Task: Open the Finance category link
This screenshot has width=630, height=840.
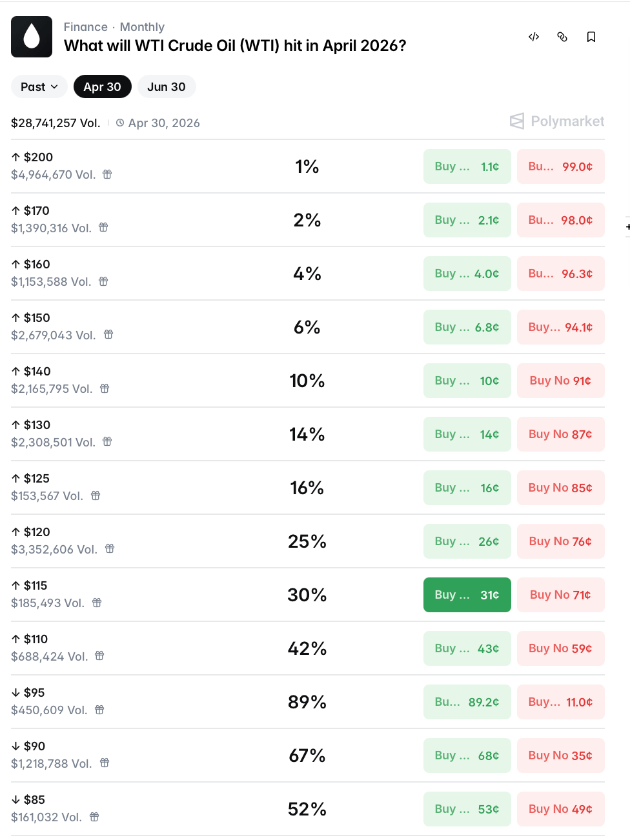Action: tap(85, 27)
